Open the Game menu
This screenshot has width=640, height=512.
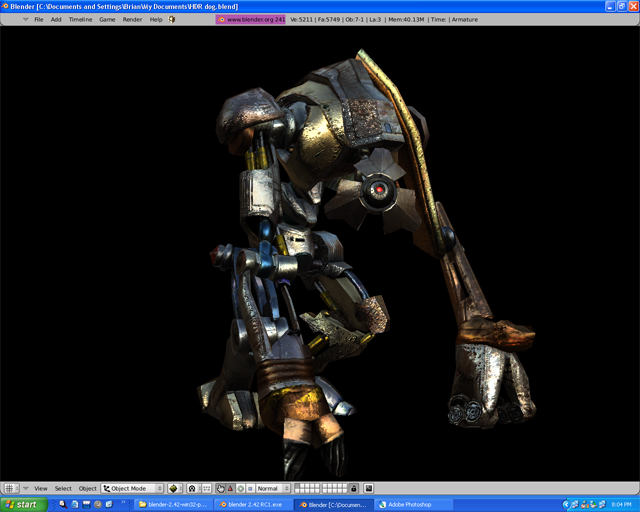coord(107,19)
